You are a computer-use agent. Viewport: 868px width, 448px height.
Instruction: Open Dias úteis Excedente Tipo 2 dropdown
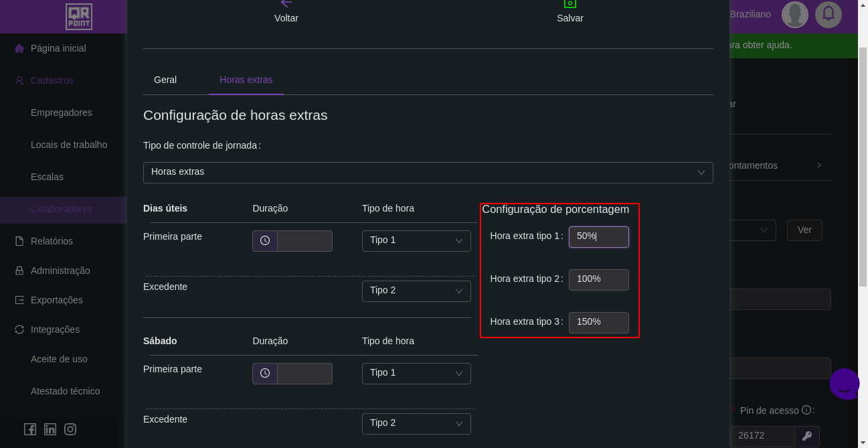[416, 291]
